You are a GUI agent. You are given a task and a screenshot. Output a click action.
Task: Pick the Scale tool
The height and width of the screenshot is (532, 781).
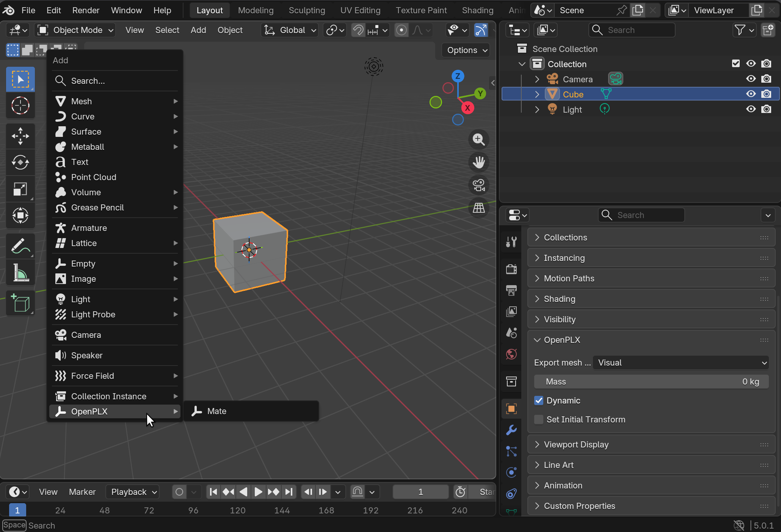coord(20,189)
